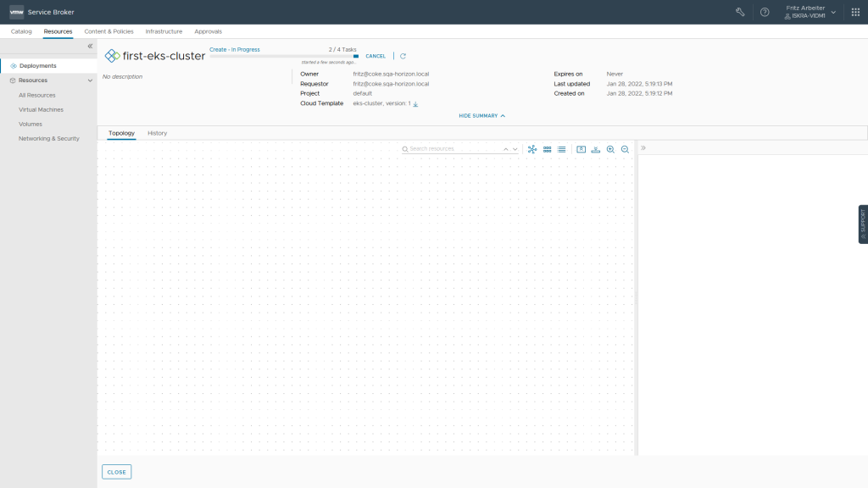Switch to grid card view icon

pos(547,149)
